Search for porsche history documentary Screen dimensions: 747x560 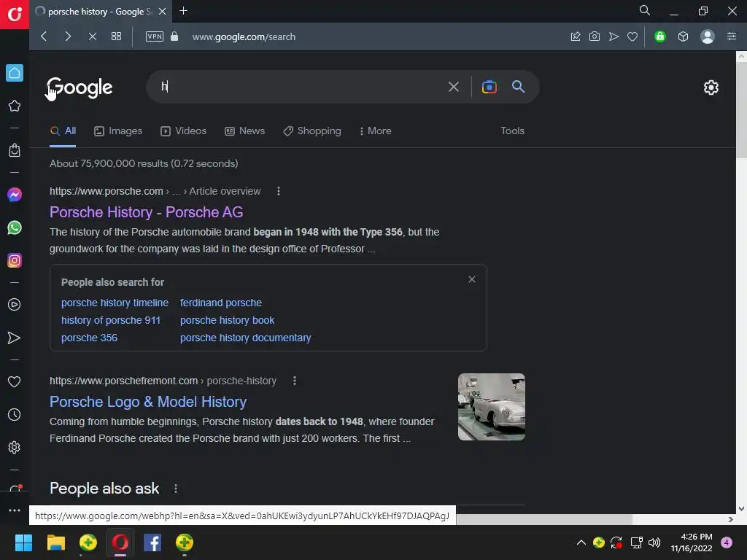pos(245,338)
